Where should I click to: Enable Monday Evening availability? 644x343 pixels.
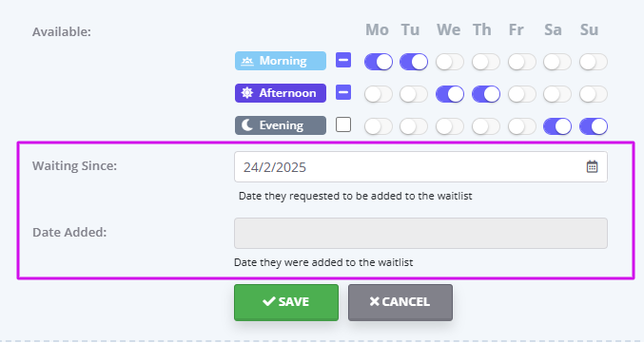coord(379,126)
